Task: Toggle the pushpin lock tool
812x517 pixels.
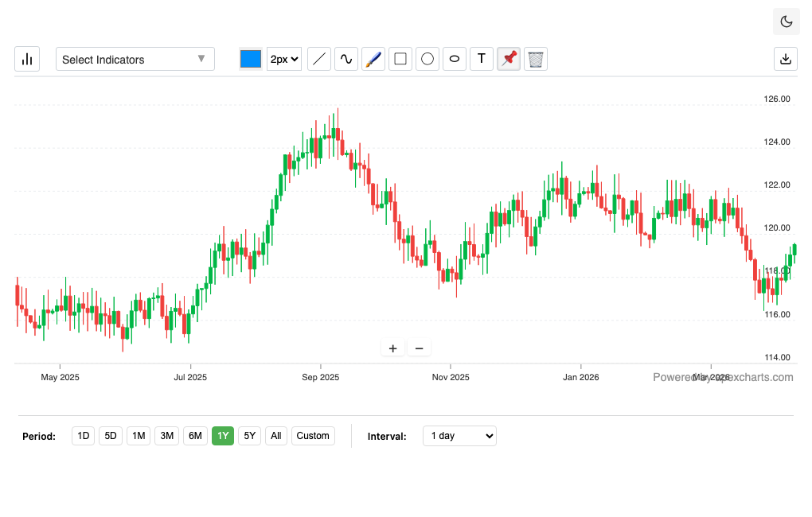Action: point(509,59)
